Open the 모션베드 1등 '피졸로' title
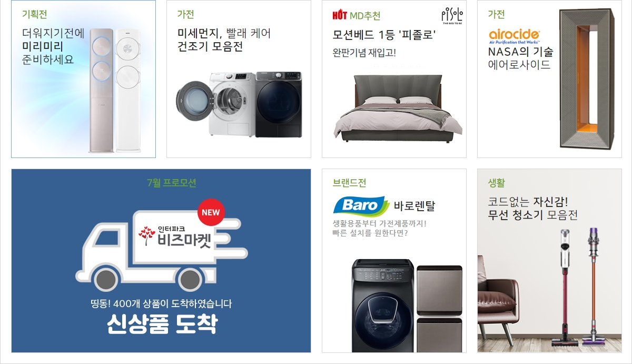Screen dimensions: 632x364 [384, 35]
